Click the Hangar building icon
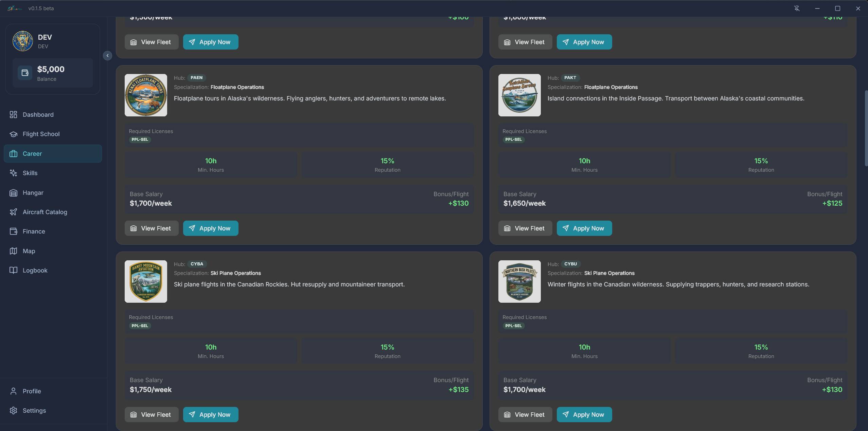Viewport: 868px width, 431px height. 13,193
